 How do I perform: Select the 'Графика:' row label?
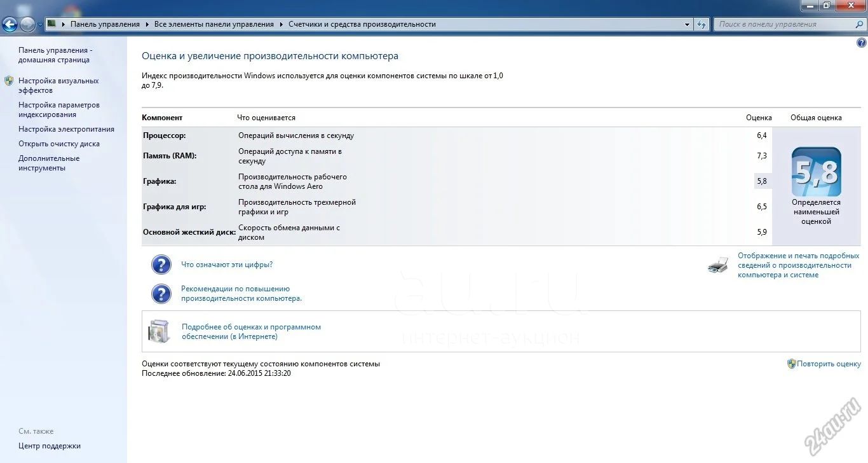pos(159,181)
